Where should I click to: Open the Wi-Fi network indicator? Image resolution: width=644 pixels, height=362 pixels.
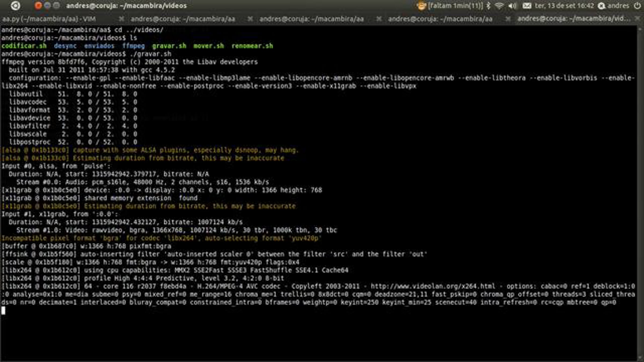pyautogui.click(x=499, y=6)
